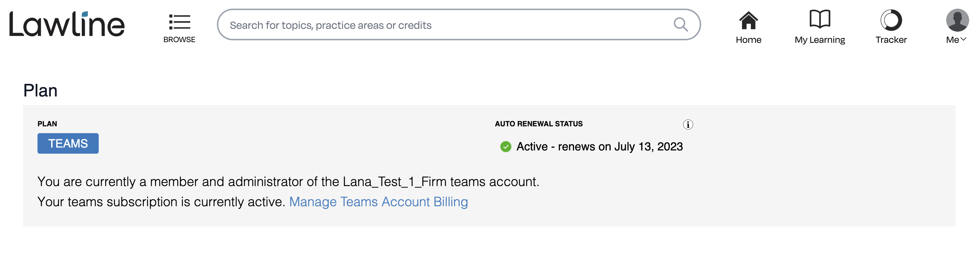Screen dimensions: 980x262
Task: Open Tracker via the circular progress icon
Action: click(x=891, y=20)
